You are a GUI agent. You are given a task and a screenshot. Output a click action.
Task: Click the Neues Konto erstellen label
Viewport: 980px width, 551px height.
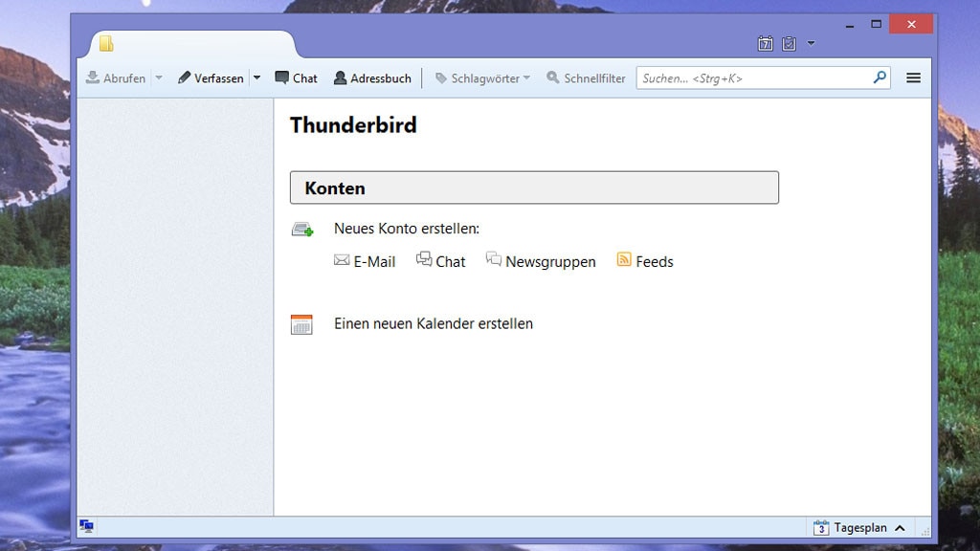(406, 229)
